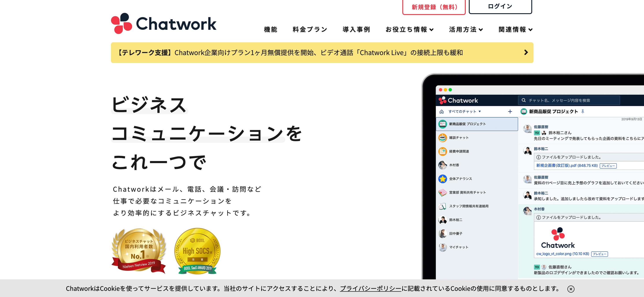Open 新規登録（無料） sign-up button
The image size is (644, 297).
[x=434, y=7]
